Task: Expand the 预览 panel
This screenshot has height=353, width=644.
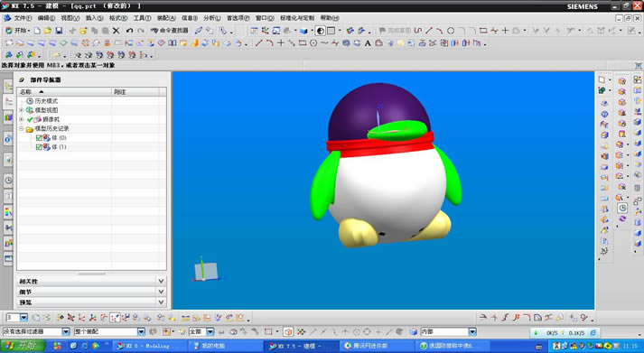Action: (x=91, y=302)
